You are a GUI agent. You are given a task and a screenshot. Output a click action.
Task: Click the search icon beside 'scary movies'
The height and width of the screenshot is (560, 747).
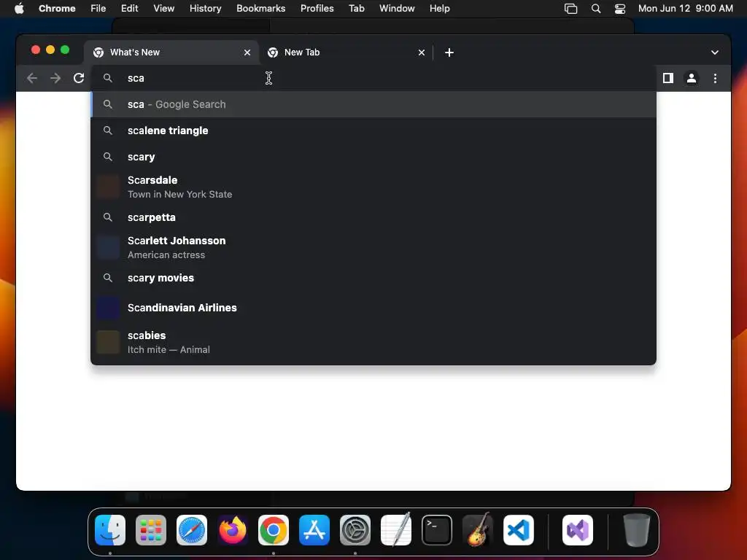(108, 278)
